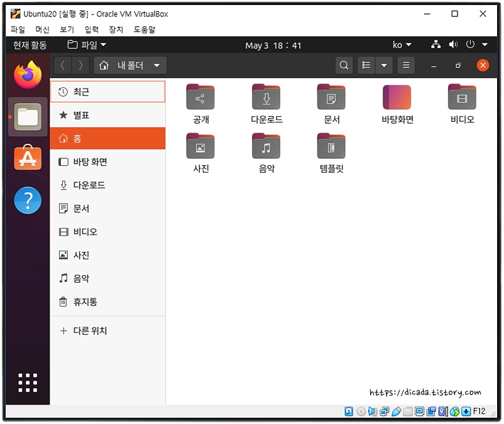The height and width of the screenshot is (424, 504).
Task: Click the shared folders status icon
Action: tap(408, 411)
